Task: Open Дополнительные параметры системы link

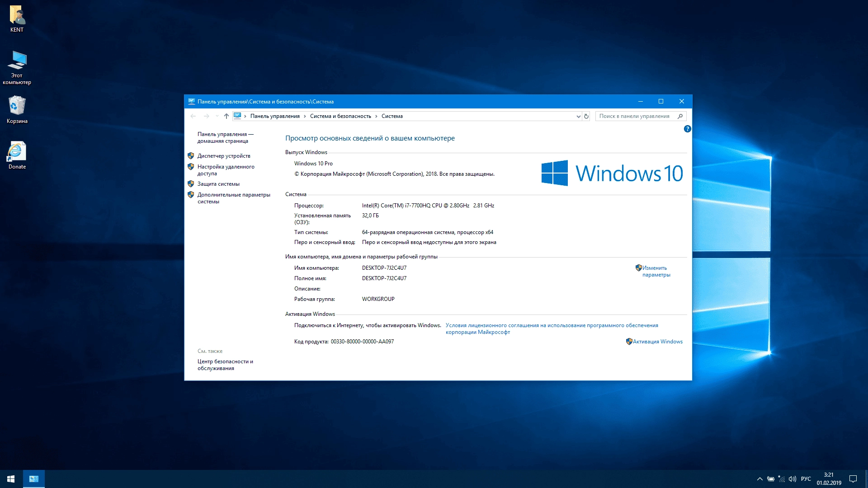Action: click(x=234, y=198)
